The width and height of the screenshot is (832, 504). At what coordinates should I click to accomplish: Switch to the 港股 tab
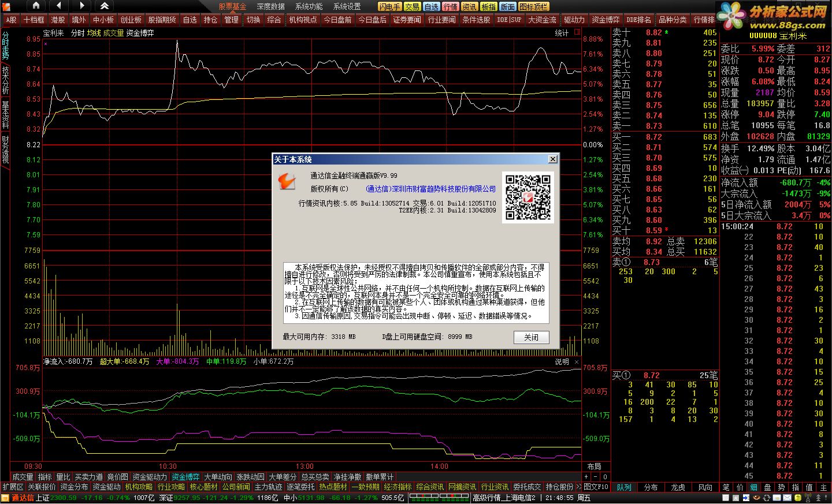tap(58, 20)
